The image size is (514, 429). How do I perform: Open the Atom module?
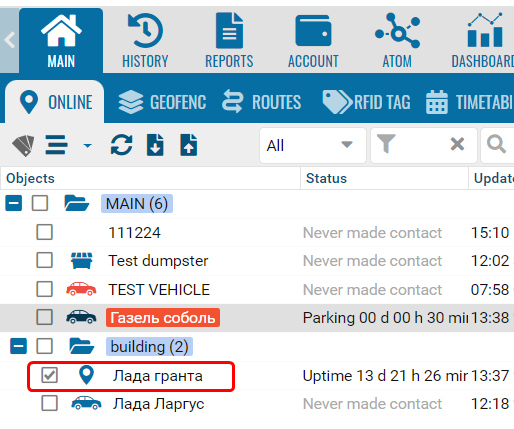coord(397,41)
